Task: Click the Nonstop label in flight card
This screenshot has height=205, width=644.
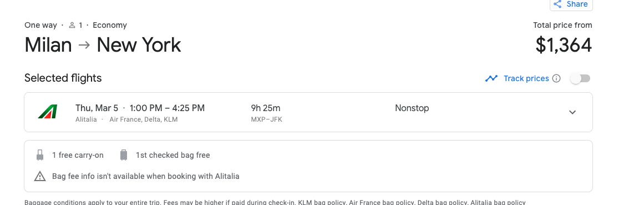Action: (412, 108)
